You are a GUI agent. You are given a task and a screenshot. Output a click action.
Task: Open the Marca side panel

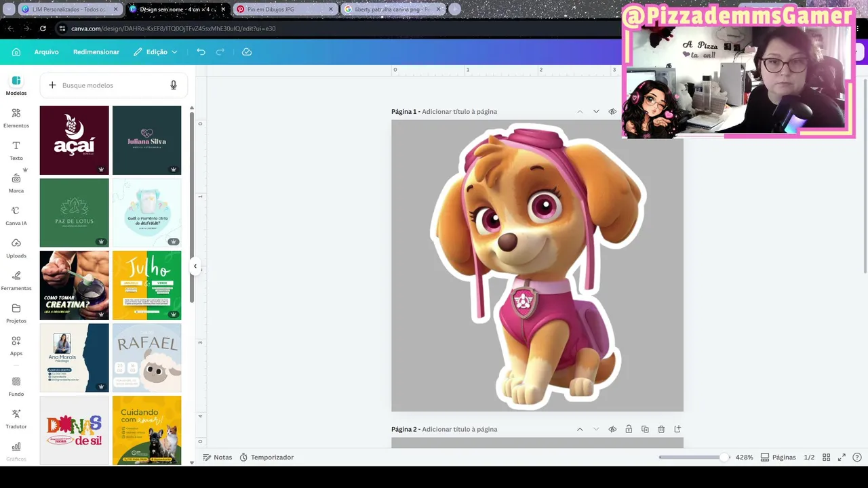click(16, 183)
